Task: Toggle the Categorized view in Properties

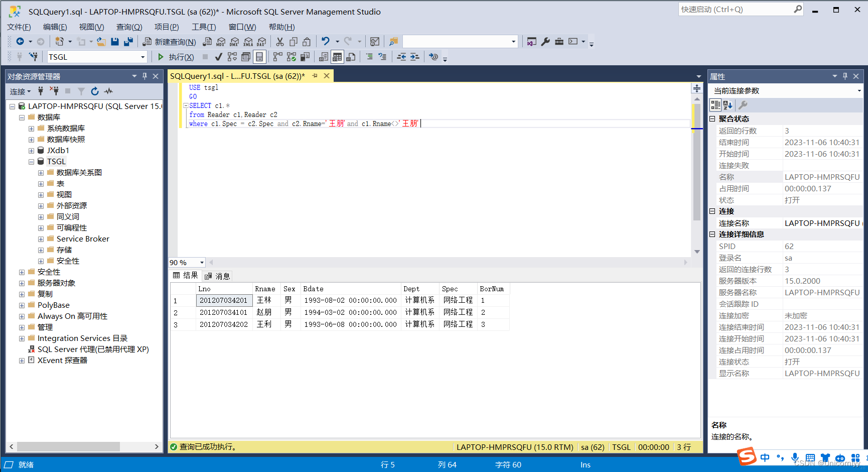Action: coord(715,105)
